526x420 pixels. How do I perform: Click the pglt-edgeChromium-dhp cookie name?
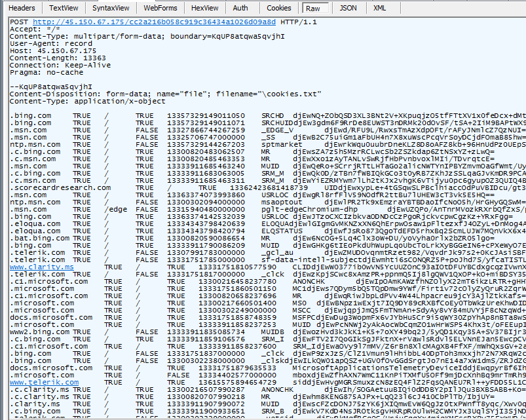309,210
